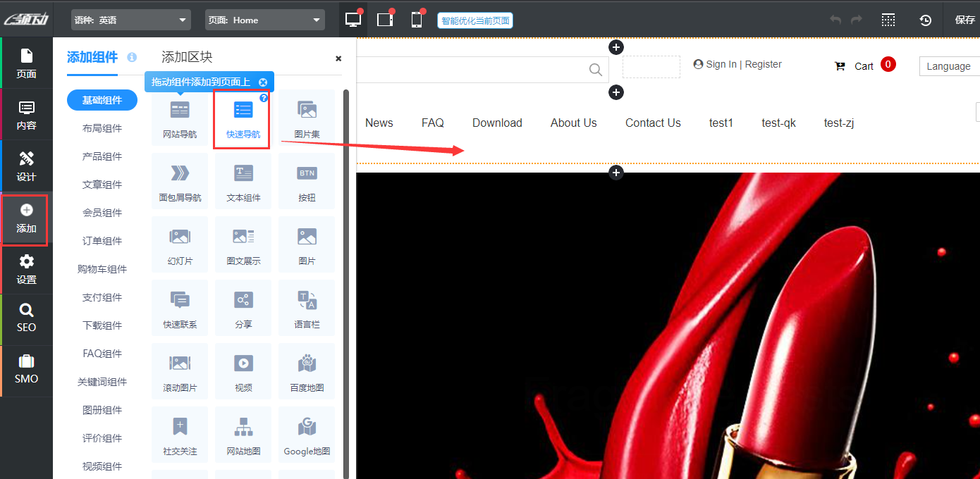
Task: Click the 智能优化当前页面 button
Action: (x=475, y=20)
